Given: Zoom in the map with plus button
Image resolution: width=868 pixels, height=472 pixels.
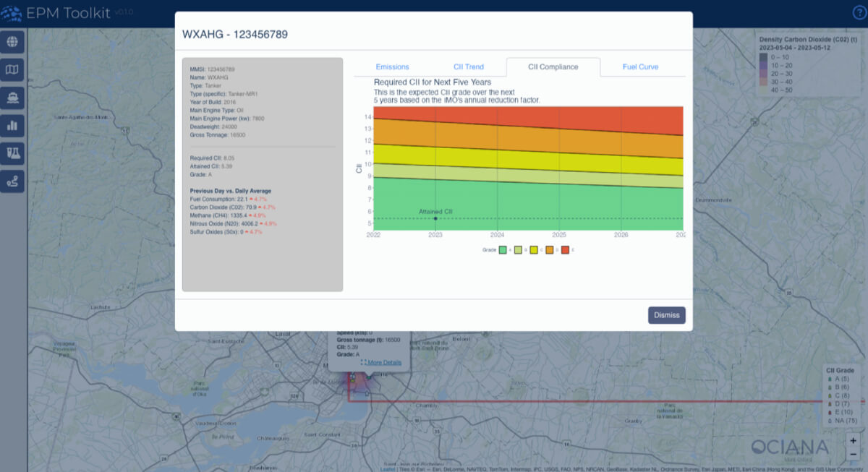Looking at the screenshot, I should (x=854, y=440).
